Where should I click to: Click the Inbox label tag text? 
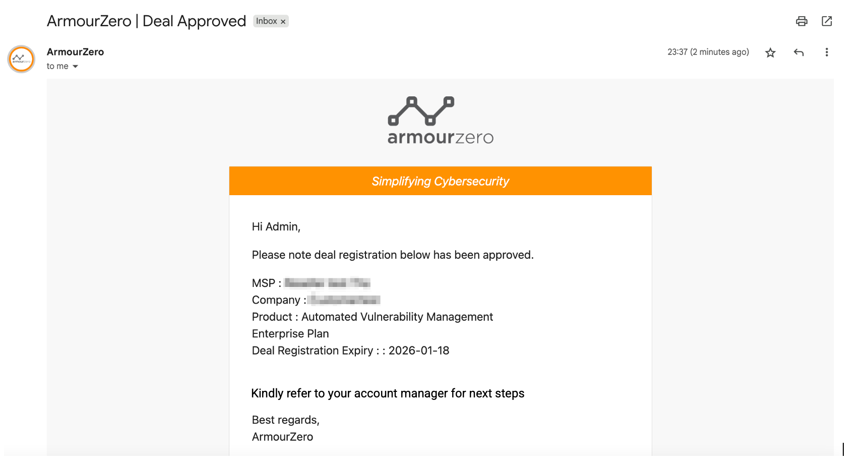(x=266, y=21)
